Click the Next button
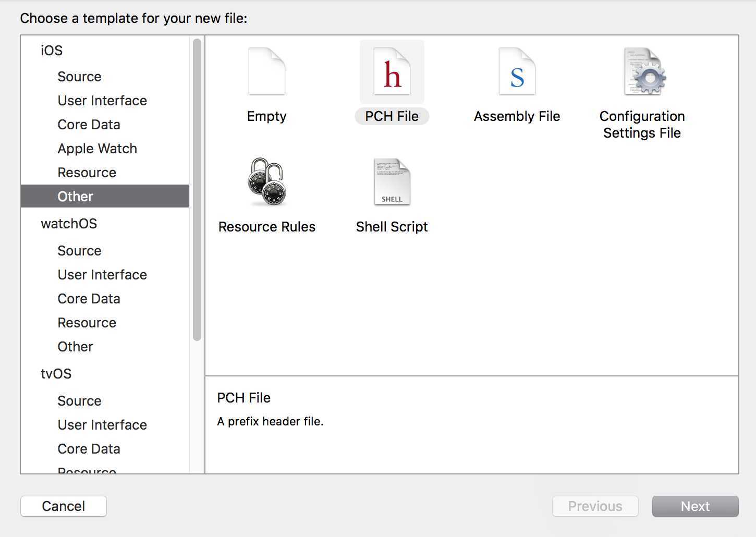This screenshot has height=537, width=756. 695,506
